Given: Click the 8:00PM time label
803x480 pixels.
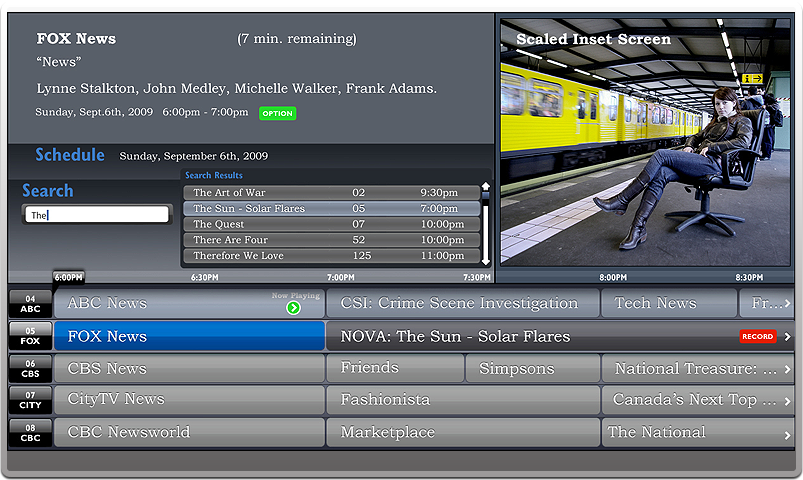Looking at the screenshot, I should (613, 277).
